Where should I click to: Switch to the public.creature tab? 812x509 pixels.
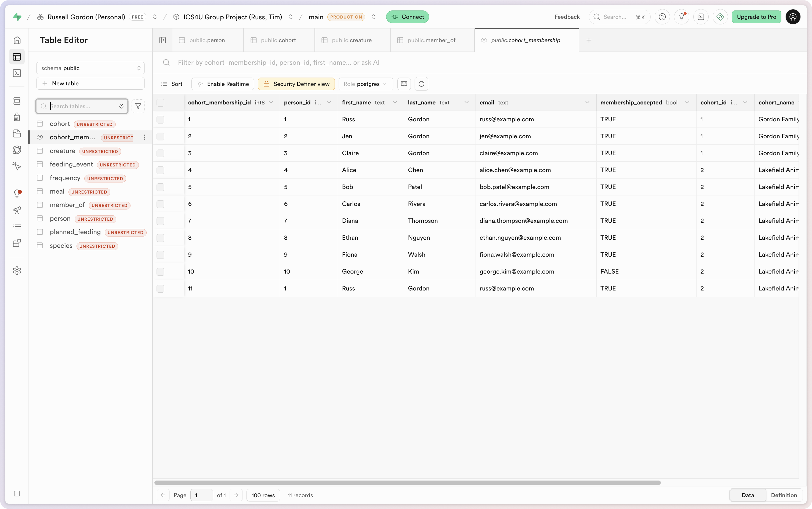coord(352,40)
